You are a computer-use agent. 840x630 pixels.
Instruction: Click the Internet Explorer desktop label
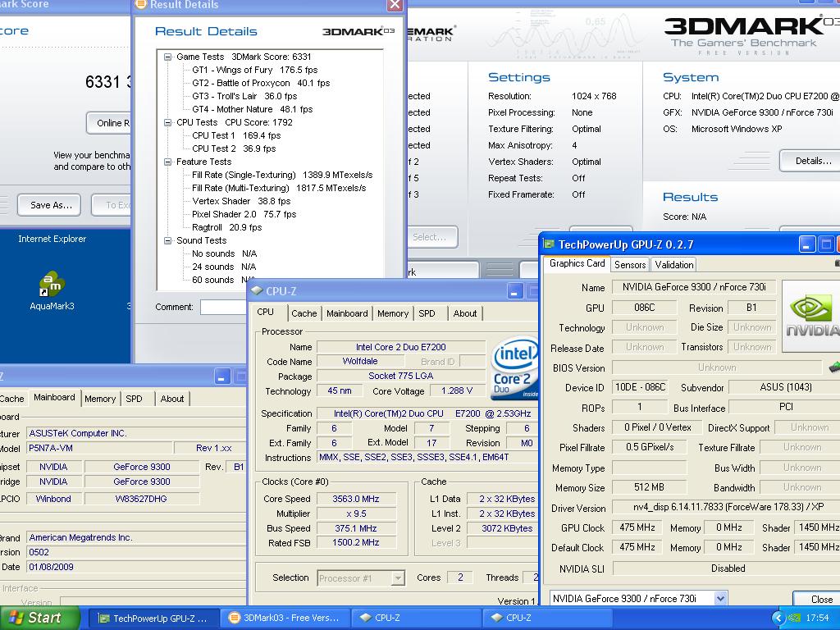click(x=52, y=239)
